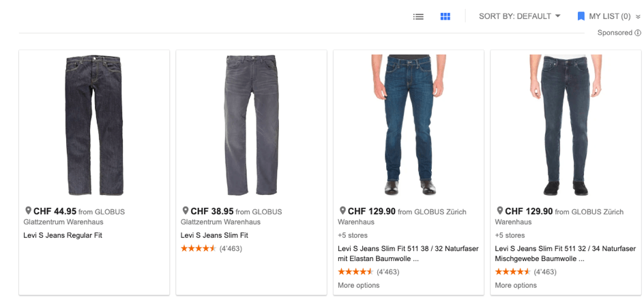Open Levi S Jeans Slim Fit link
Viewport: 644px width, 300px height.
pos(214,235)
